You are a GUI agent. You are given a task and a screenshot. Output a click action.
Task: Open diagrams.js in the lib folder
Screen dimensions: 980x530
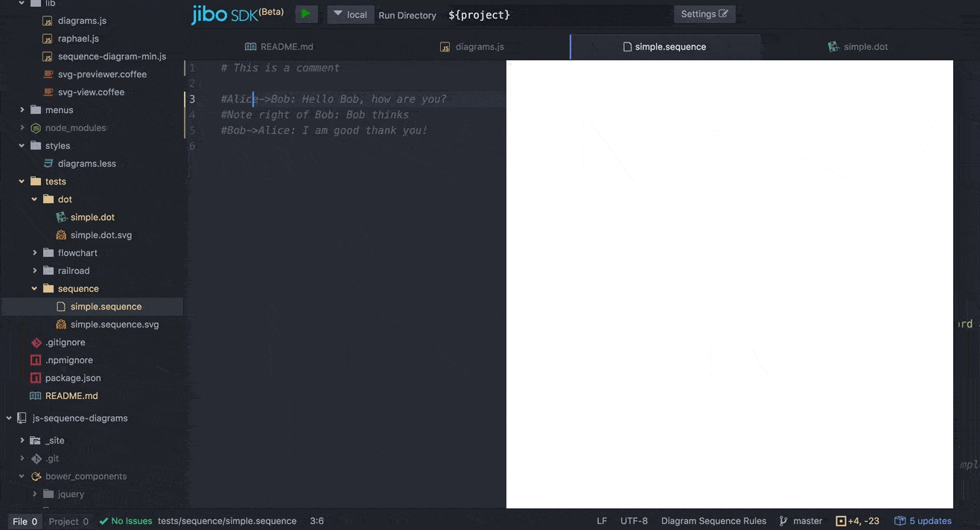pyautogui.click(x=82, y=21)
